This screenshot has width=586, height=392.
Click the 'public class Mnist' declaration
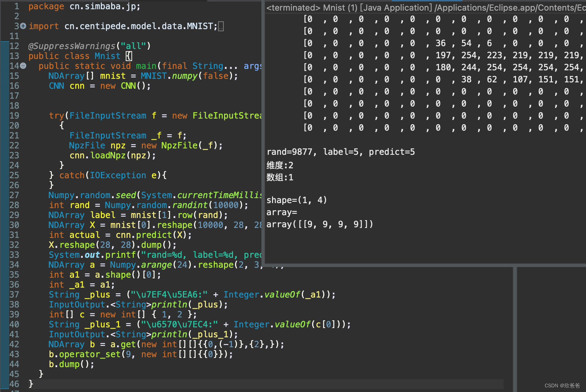click(x=80, y=56)
